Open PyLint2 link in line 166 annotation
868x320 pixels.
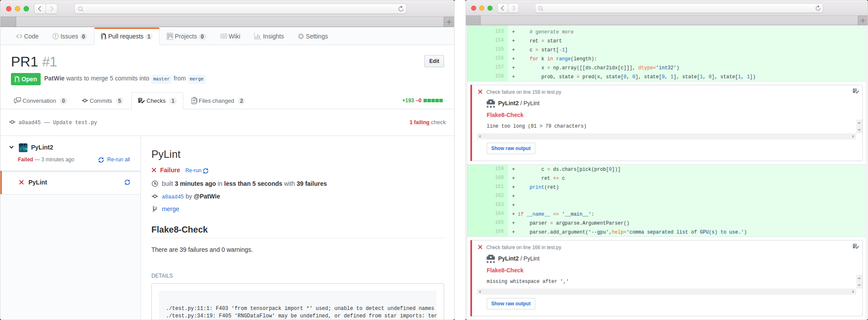tap(508, 258)
